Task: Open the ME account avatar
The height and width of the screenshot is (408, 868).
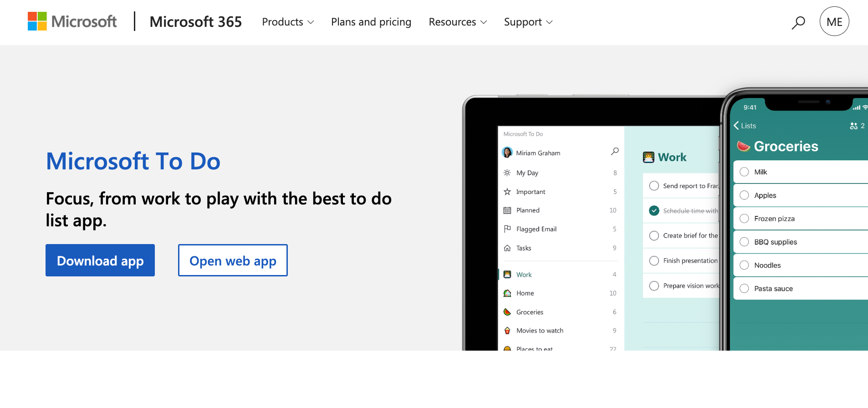Action: click(x=834, y=21)
